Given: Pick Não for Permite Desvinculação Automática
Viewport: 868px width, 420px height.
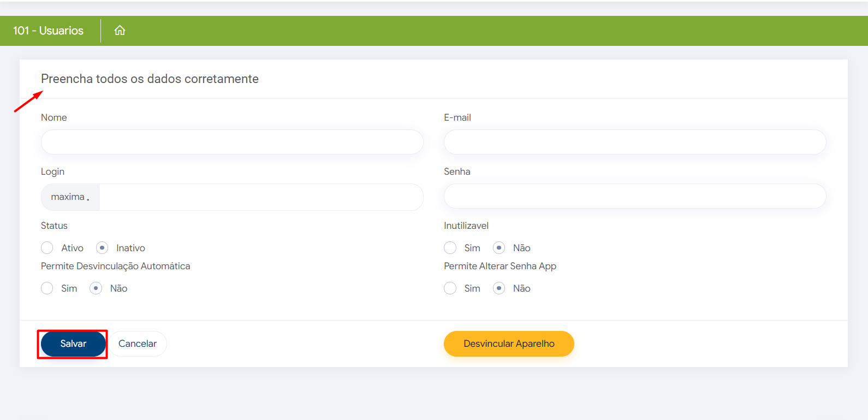Looking at the screenshot, I should (x=96, y=288).
